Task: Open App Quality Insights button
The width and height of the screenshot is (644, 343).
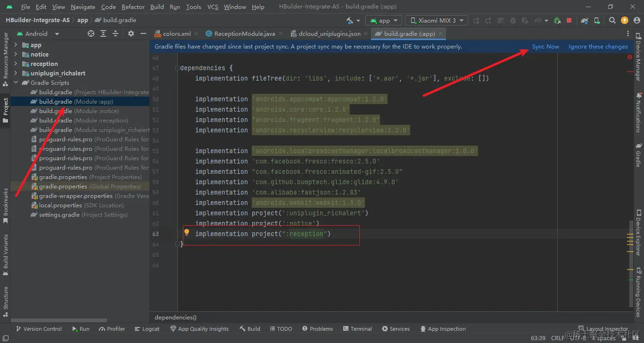Action: click(199, 329)
